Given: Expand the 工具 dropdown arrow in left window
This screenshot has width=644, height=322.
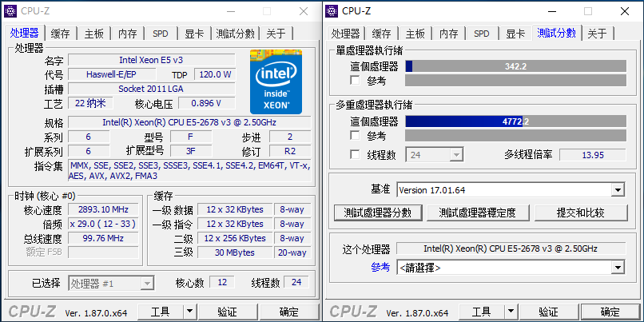Looking at the screenshot, I should click(189, 312).
